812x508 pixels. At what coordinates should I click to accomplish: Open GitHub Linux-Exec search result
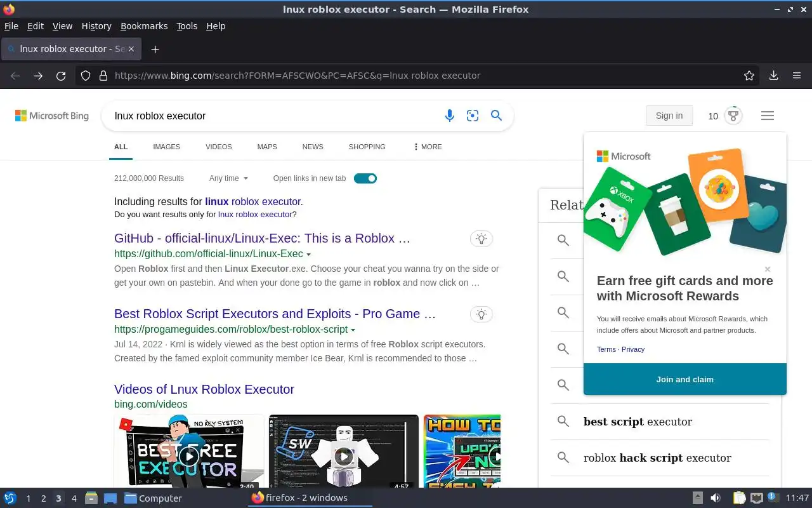point(262,239)
